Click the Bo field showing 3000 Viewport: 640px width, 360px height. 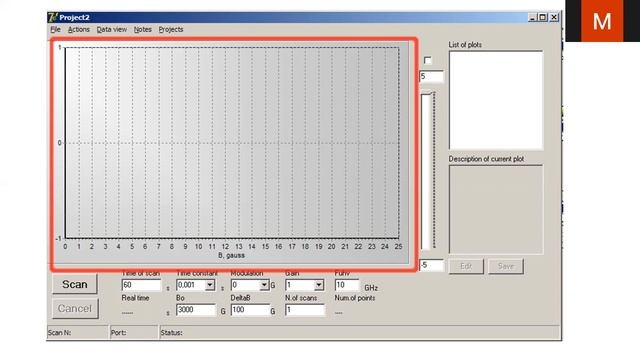[196, 310]
